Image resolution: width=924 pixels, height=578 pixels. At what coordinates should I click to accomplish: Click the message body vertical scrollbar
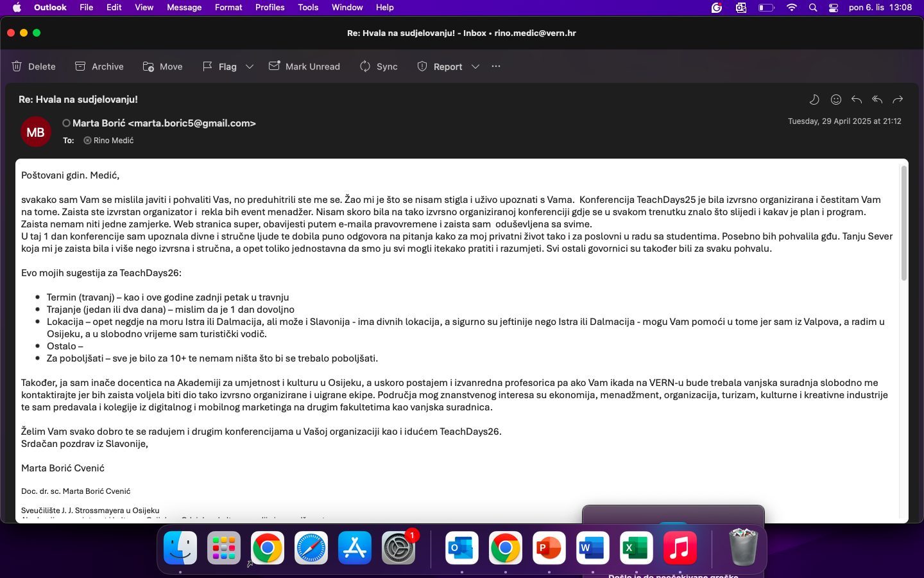pos(904,223)
